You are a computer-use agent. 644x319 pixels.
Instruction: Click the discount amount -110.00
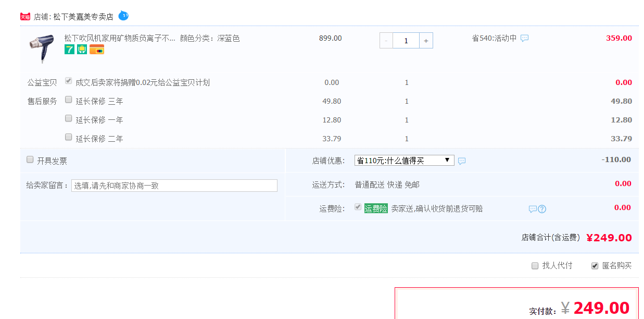point(616,159)
